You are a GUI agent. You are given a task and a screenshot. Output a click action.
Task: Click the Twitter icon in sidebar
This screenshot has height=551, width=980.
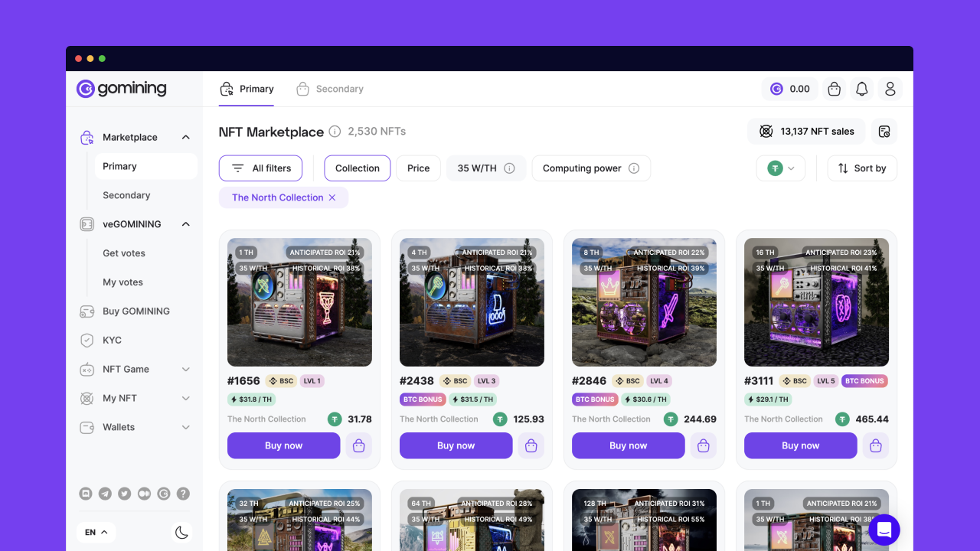point(124,494)
